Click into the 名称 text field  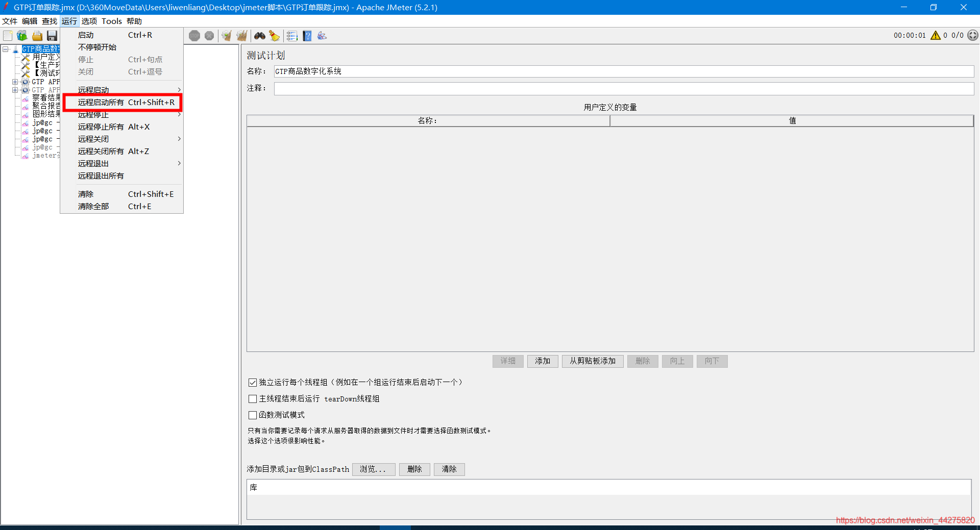coord(624,71)
